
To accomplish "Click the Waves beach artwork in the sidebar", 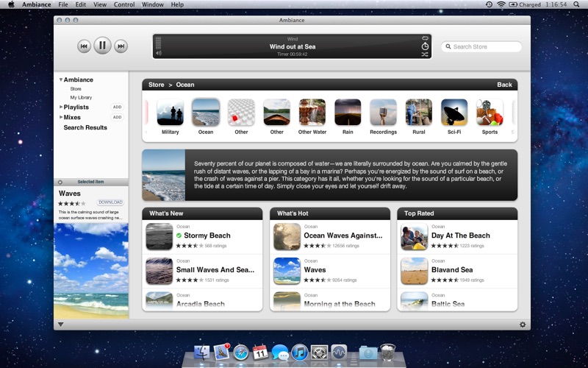I will click(x=91, y=271).
